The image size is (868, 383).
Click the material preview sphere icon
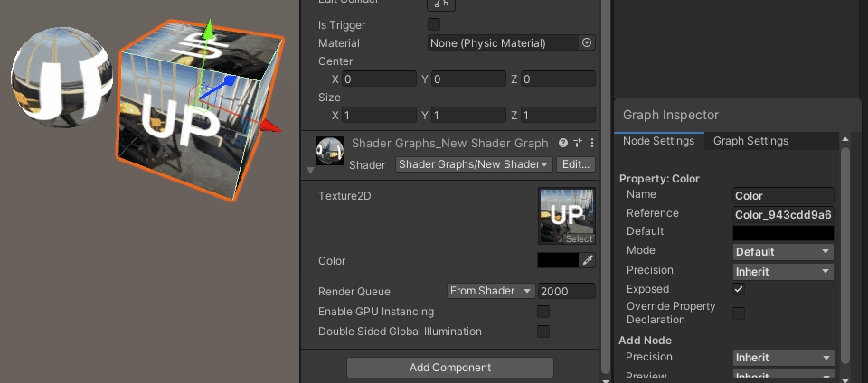330,151
